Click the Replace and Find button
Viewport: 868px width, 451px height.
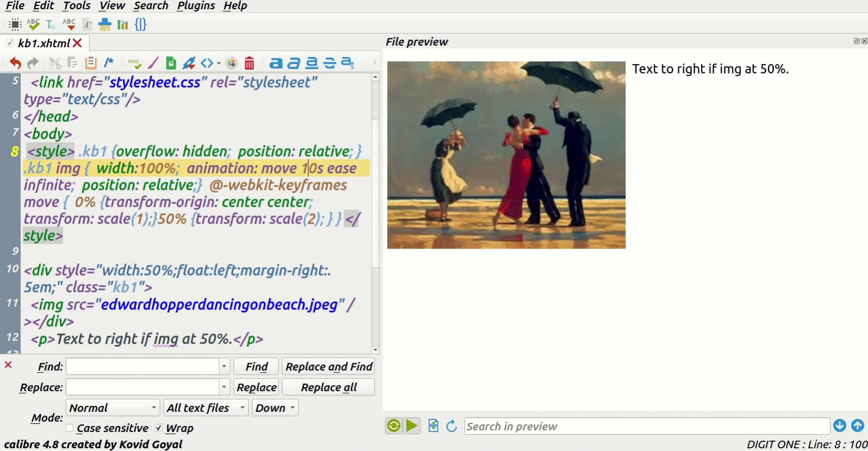(329, 367)
